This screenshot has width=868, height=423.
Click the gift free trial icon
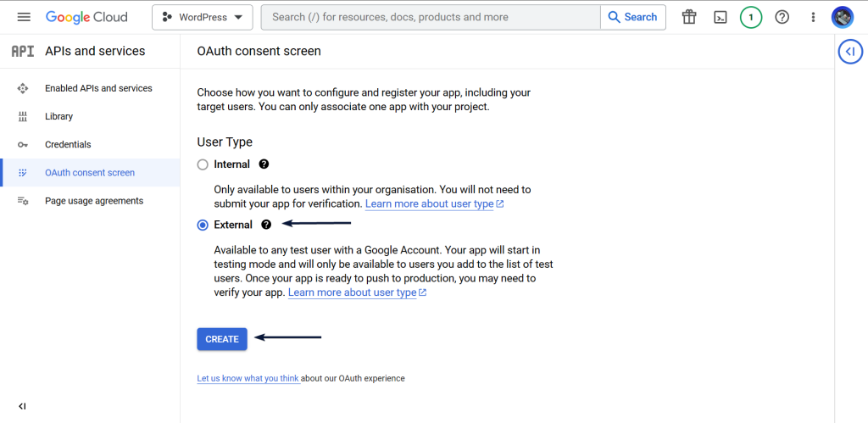(x=689, y=17)
